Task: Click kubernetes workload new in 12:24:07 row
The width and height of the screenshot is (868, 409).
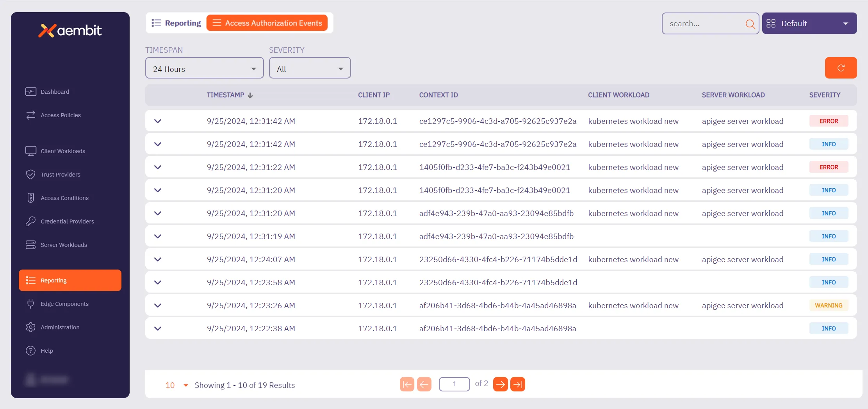Action: [633, 259]
